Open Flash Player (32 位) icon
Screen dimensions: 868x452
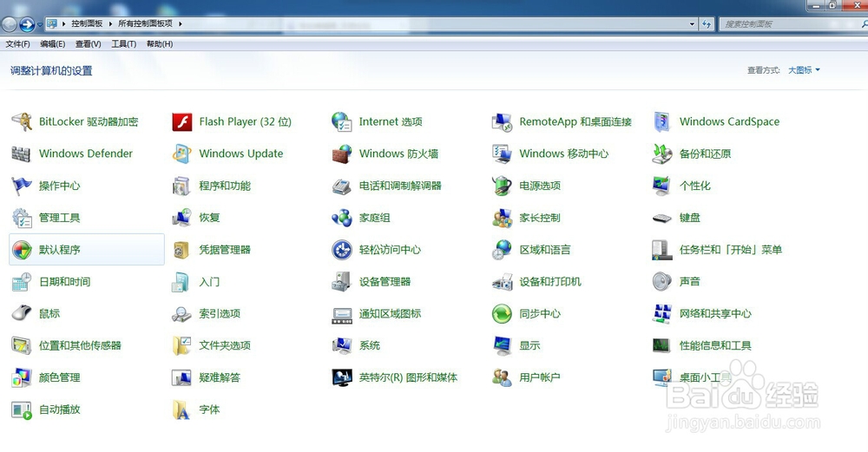coord(181,121)
